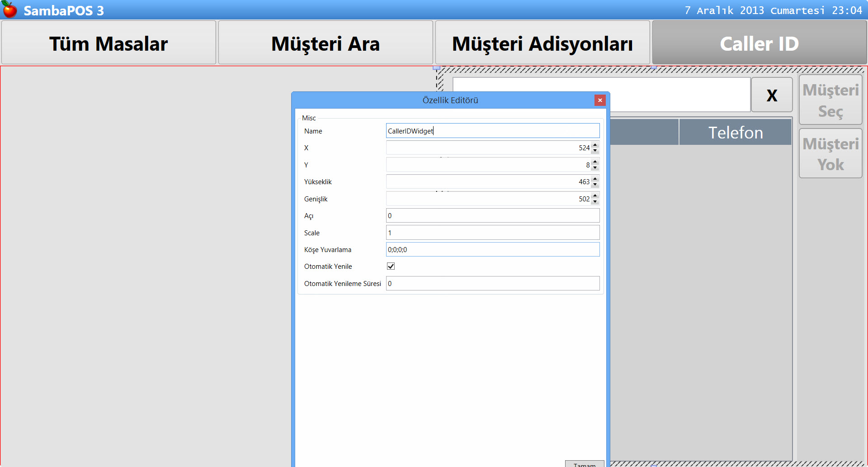Increase the Genişlik value with up arrow
This screenshot has width=868, height=467.
(x=595, y=196)
